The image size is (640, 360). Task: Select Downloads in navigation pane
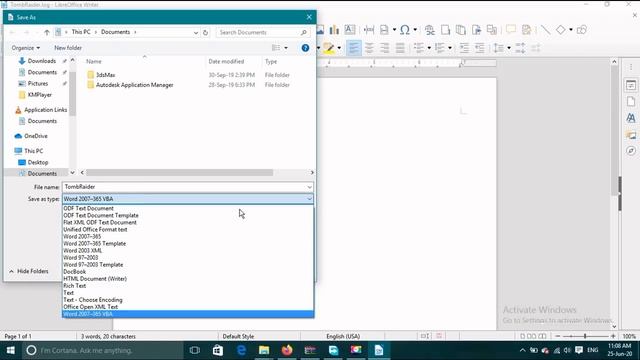pos(42,61)
